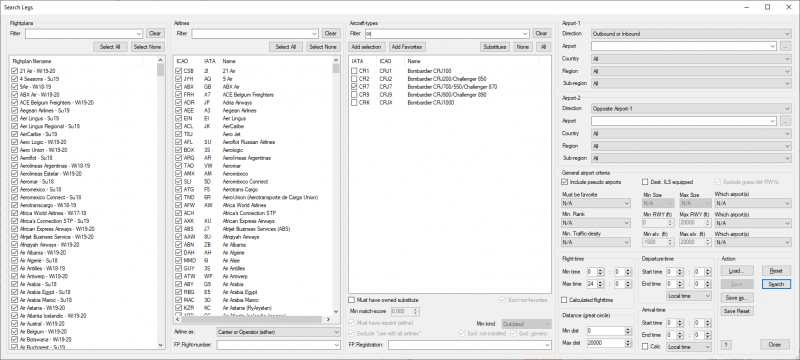Click the Load... button

(737, 271)
